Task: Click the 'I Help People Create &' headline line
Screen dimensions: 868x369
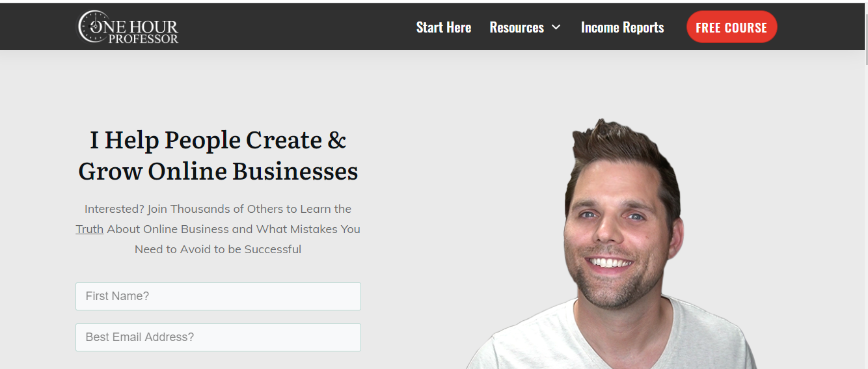Action: point(218,140)
